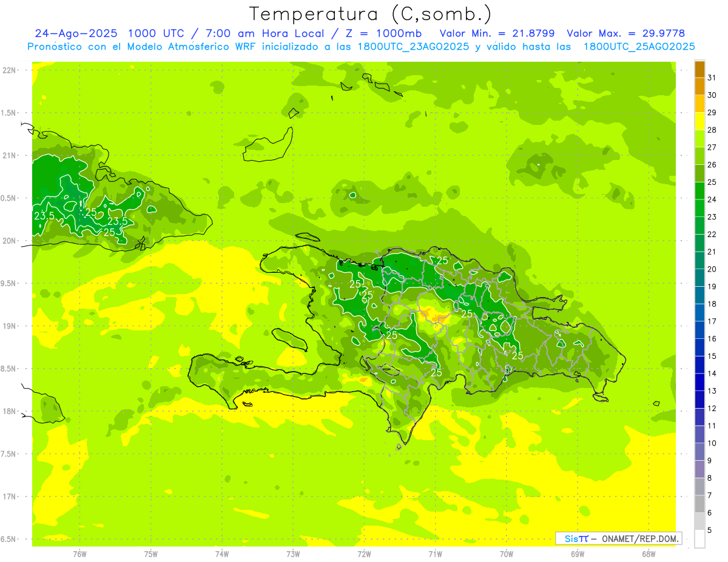Click the color scale label "31"
The width and height of the screenshot is (728, 562).
[x=712, y=78]
